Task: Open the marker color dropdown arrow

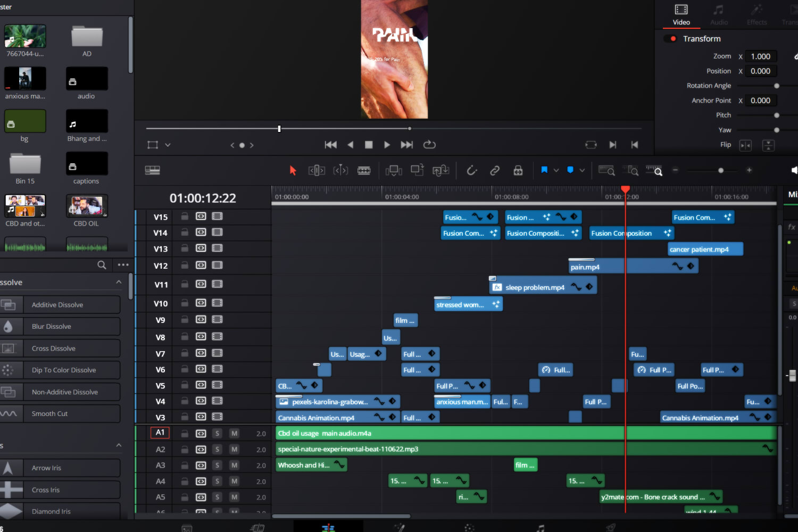Action: click(x=582, y=170)
